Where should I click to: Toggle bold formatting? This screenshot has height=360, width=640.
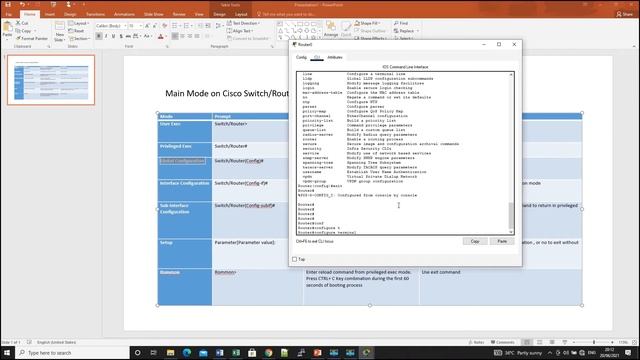(99, 36)
